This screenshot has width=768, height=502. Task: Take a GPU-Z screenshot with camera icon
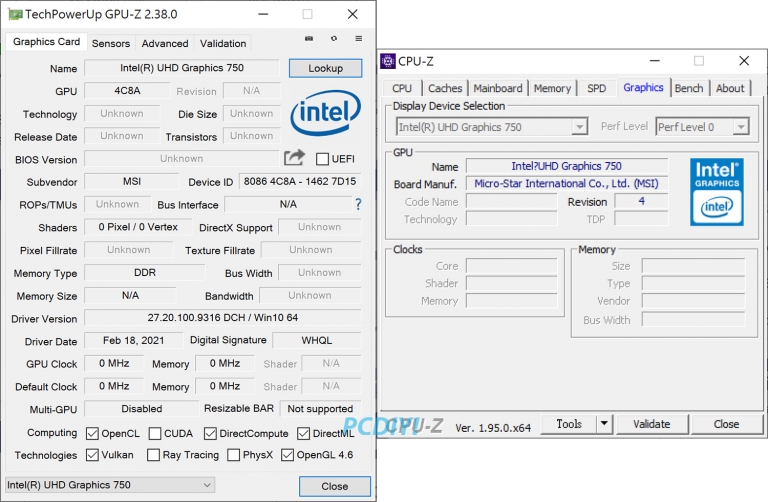pos(309,38)
